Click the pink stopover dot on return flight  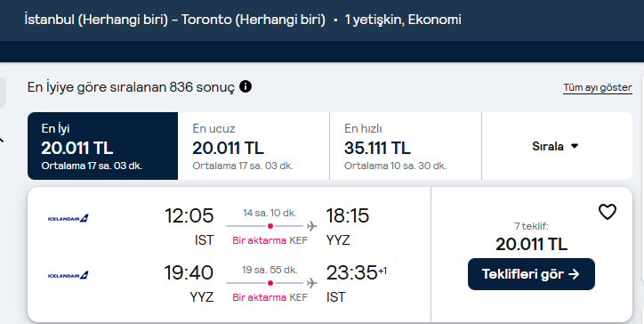pos(270,282)
